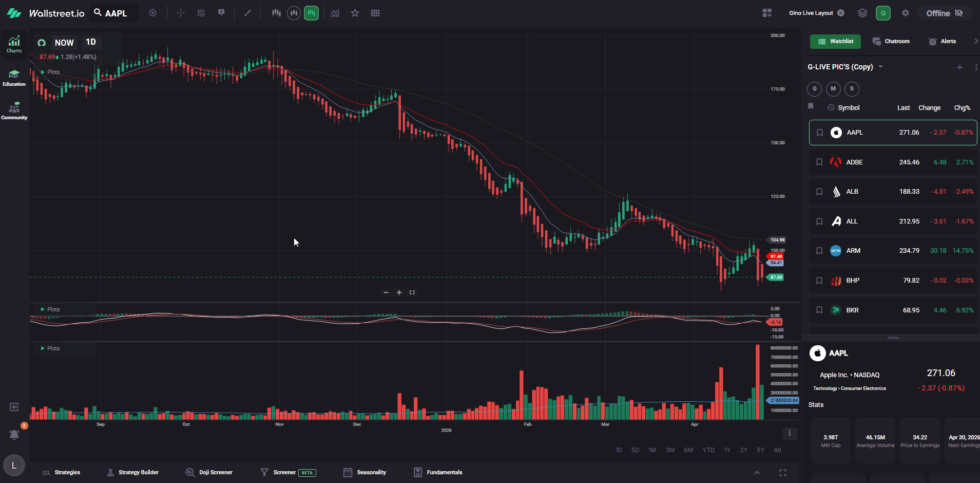Toggle the bookmark flag for ADBE
The height and width of the screenshot is (483, 980).
pos(819,162)
